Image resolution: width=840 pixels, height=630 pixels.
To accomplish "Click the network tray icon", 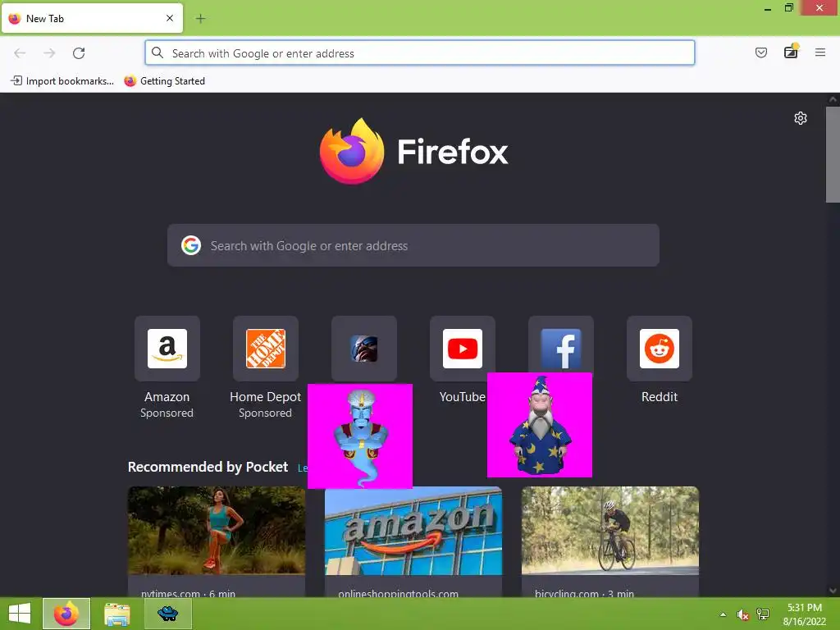I will point(763,614).
